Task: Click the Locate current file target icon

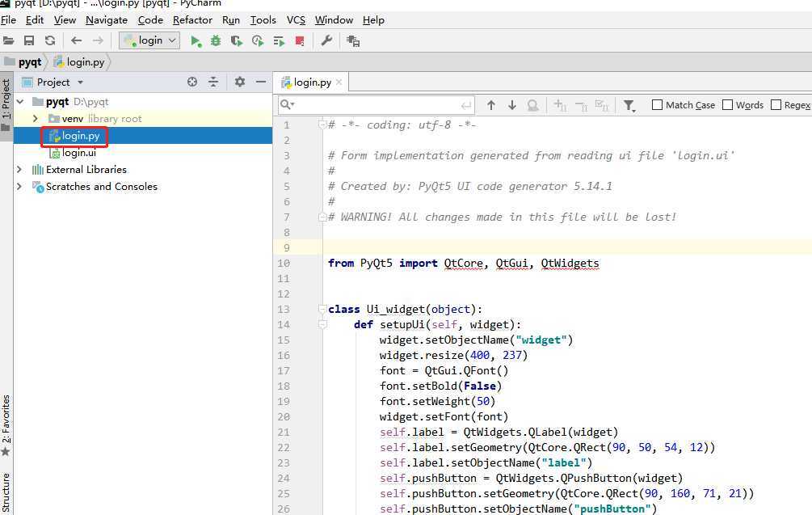Action: 192,82
